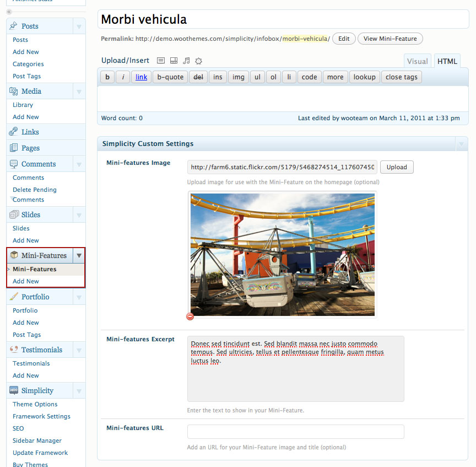Screen dimensions: 476x467
Task: Click the carnival ride image preview
Action: 283,255
